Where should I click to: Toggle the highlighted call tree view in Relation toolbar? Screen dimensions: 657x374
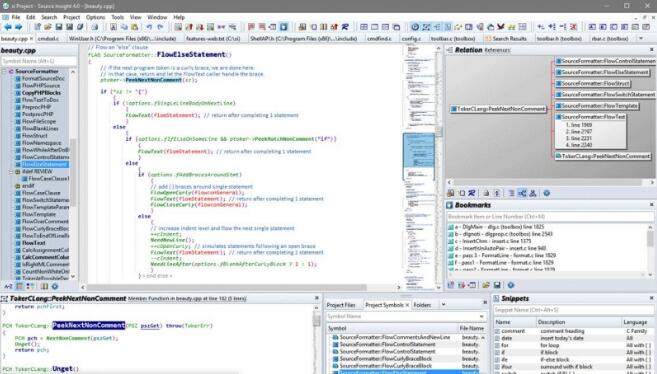[x=522, y=193]
